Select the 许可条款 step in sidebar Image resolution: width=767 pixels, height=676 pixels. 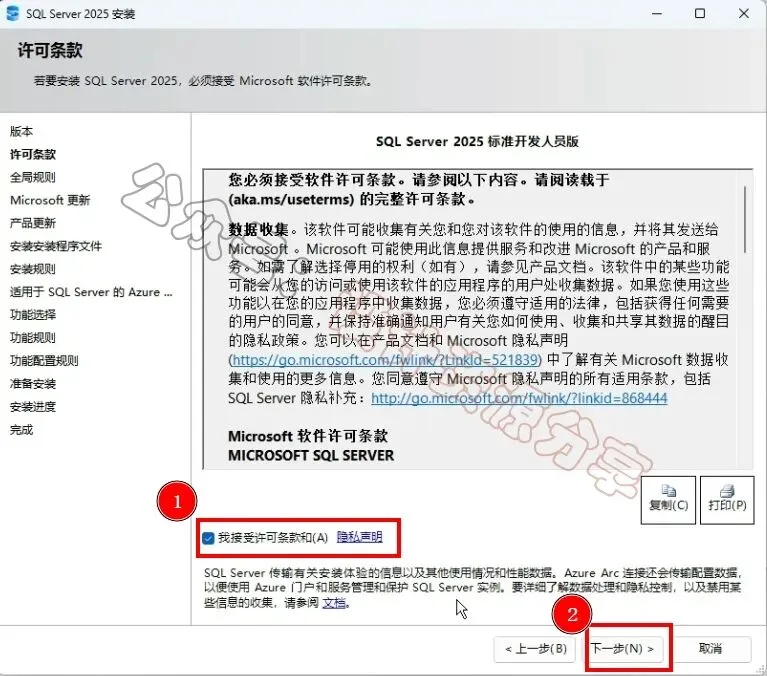33,154
